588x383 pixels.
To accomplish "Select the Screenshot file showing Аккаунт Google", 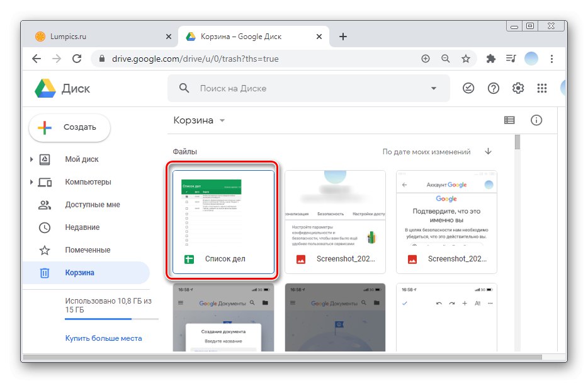I will [x=446, y=222].
